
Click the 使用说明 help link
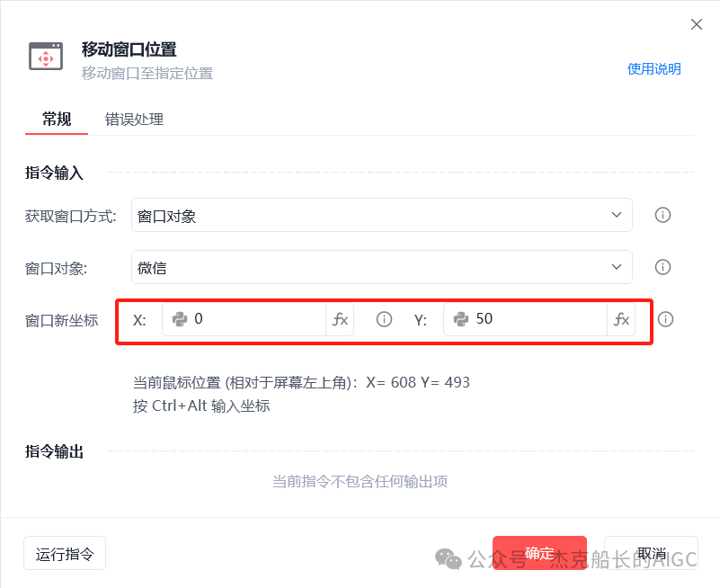tap(653, 68)
